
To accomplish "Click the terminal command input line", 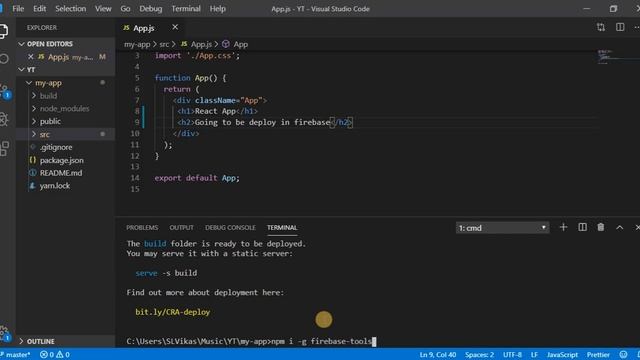I will [x=251, y=341].
